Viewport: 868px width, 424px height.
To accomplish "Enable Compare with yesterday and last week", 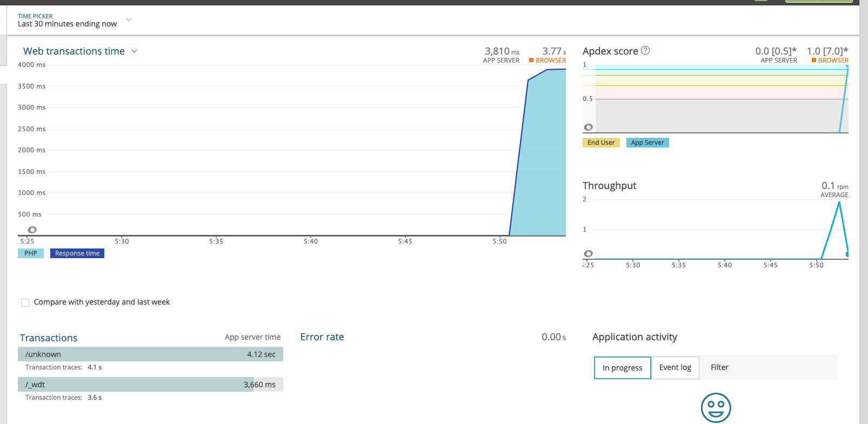I will [25, 302].
